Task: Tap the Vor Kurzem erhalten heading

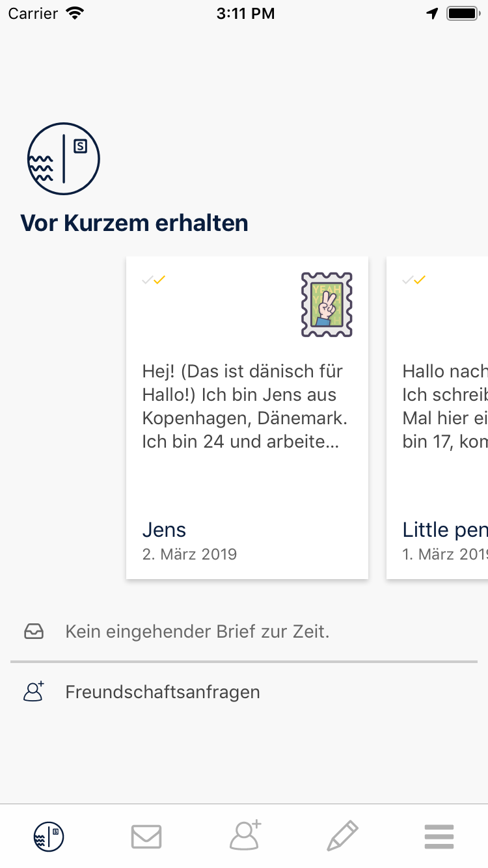Action: point(134,223)
